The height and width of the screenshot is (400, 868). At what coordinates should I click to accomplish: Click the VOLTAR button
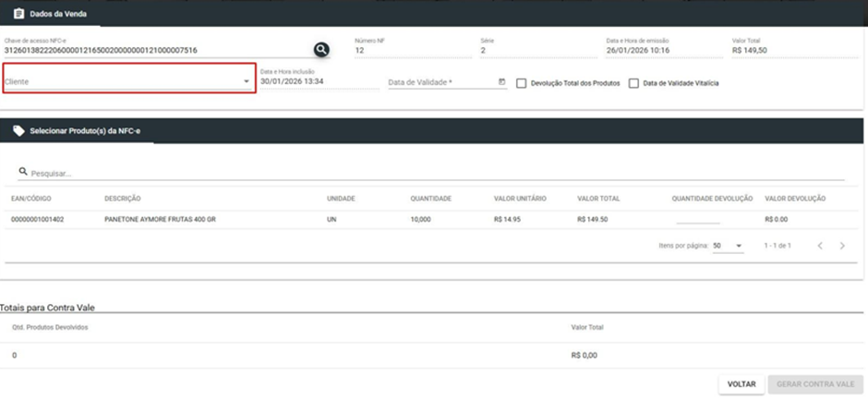click(x=741, y=384)
